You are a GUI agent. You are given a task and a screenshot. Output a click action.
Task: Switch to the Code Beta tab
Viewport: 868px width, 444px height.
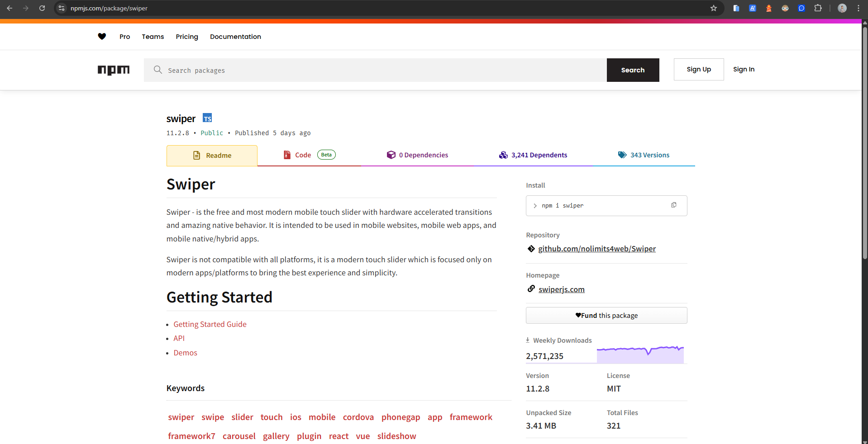(x=310, y=155)
